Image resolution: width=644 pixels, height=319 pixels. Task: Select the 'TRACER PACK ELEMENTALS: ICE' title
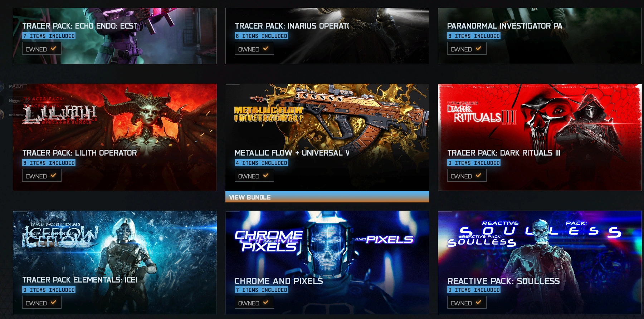pyautogui.click(x=79, y=280)
